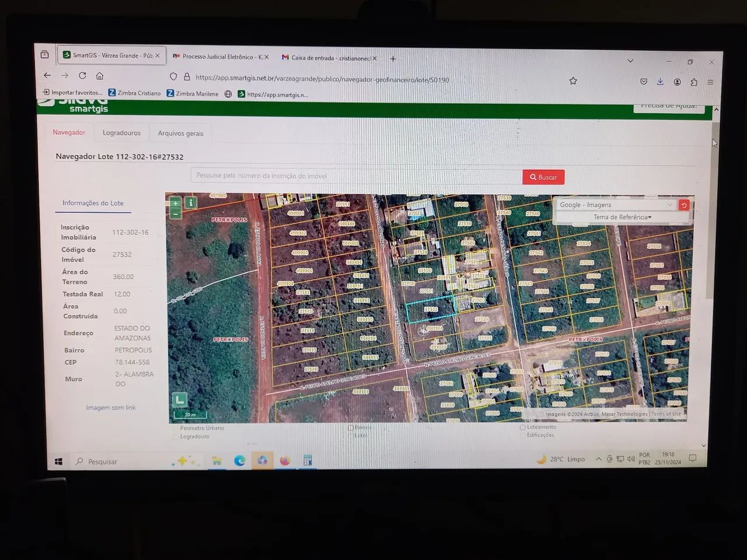Toggle the Bairros layer checkbox
Image resolution: width=747 pixels, height=560 pixels.
tap(351, 428)
